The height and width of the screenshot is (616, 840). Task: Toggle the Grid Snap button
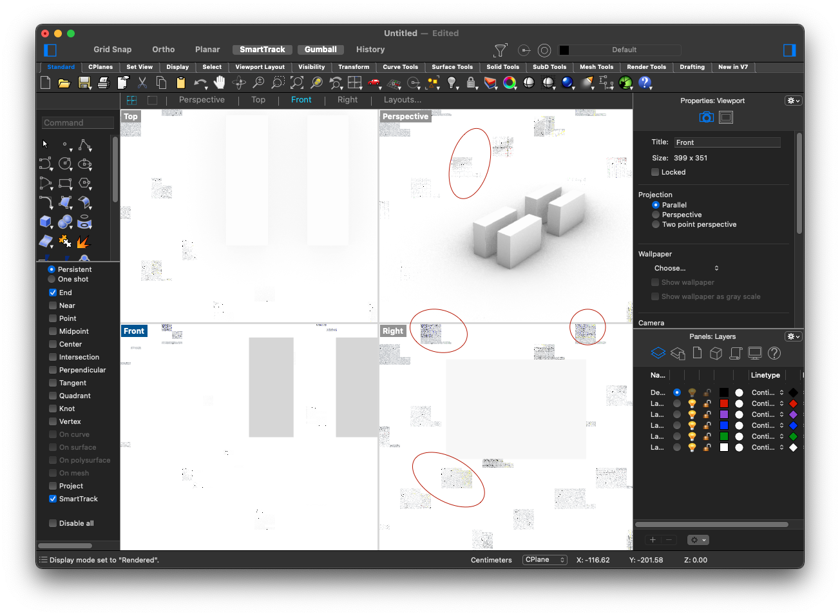(112, 50)
